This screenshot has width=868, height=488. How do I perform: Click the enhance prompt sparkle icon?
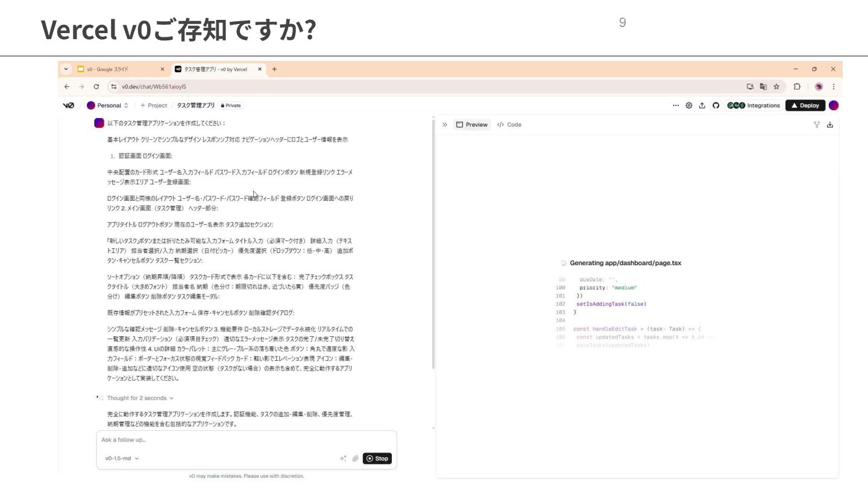[x=343, y=458]
